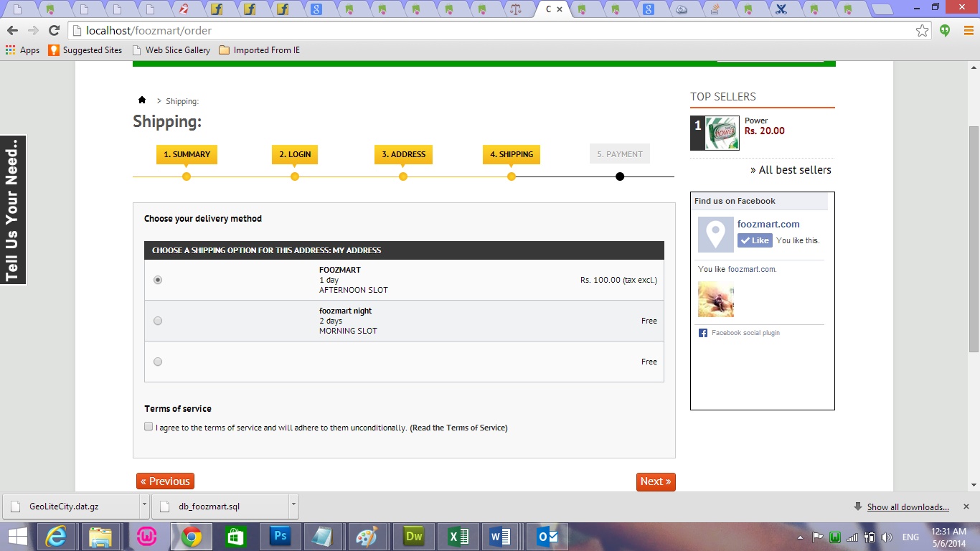Reload the foozmart order page
980x551 pixels.
[54, 31]
